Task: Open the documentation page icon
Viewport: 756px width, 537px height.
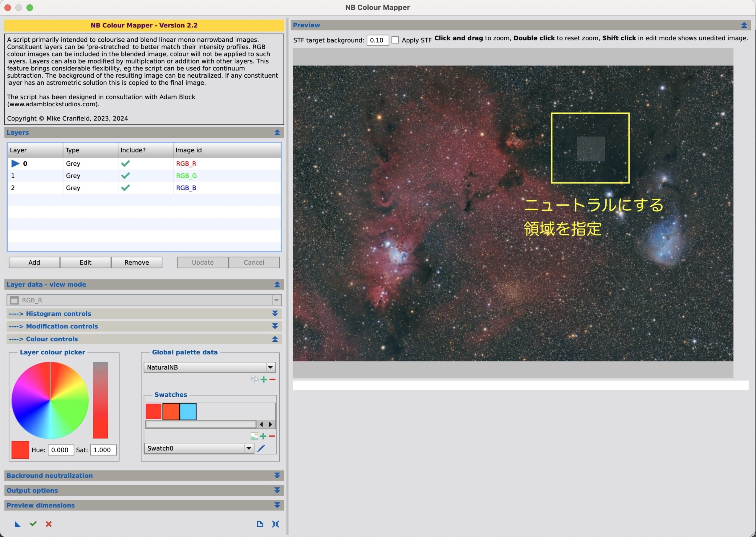Action: point(260,524)
